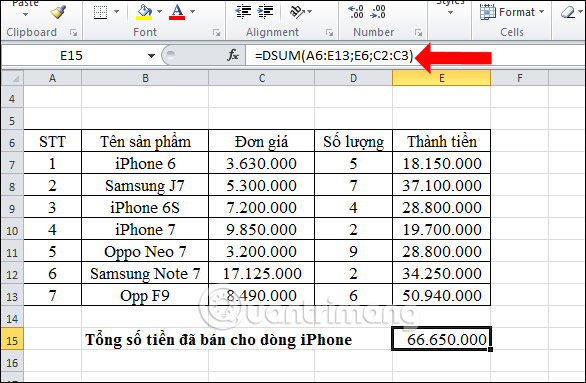Click the 9.850.000 price cell
Screen dimensions: 586x383
[262, 229]
